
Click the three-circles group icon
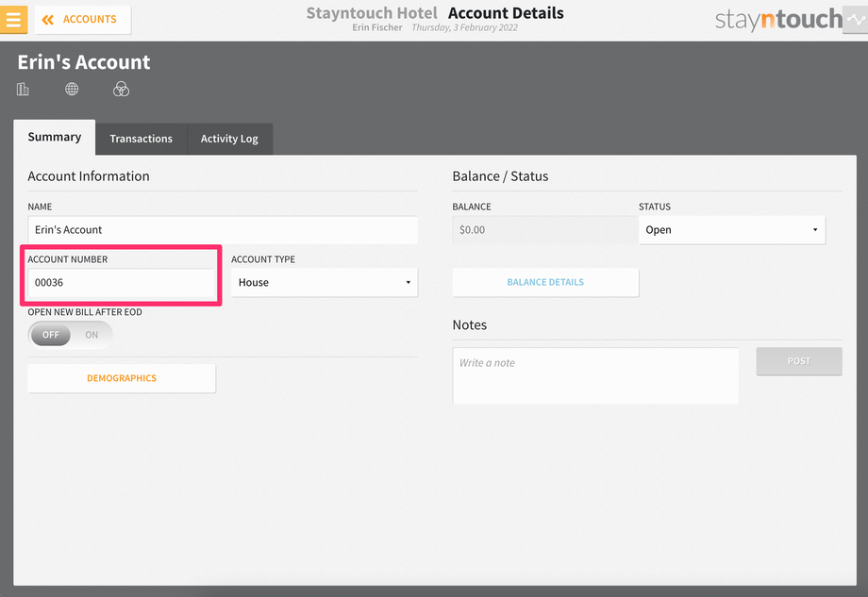(121, 89)
